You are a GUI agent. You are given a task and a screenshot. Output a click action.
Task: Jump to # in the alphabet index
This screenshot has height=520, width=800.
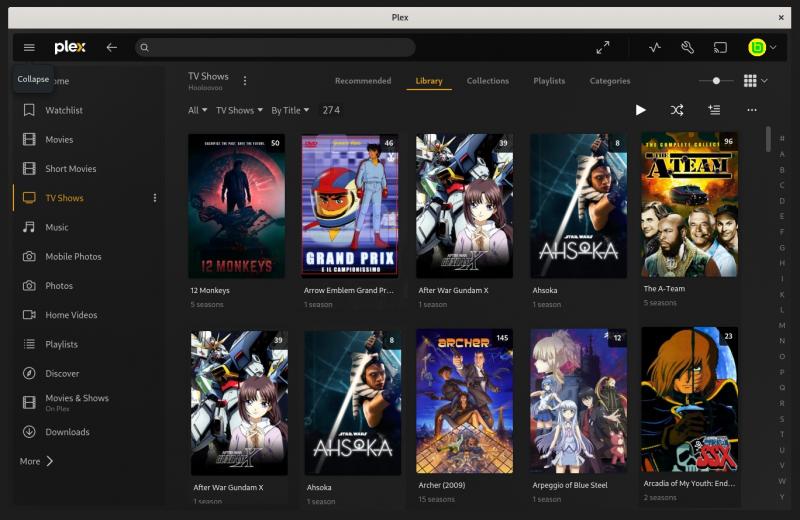(782, 138)
